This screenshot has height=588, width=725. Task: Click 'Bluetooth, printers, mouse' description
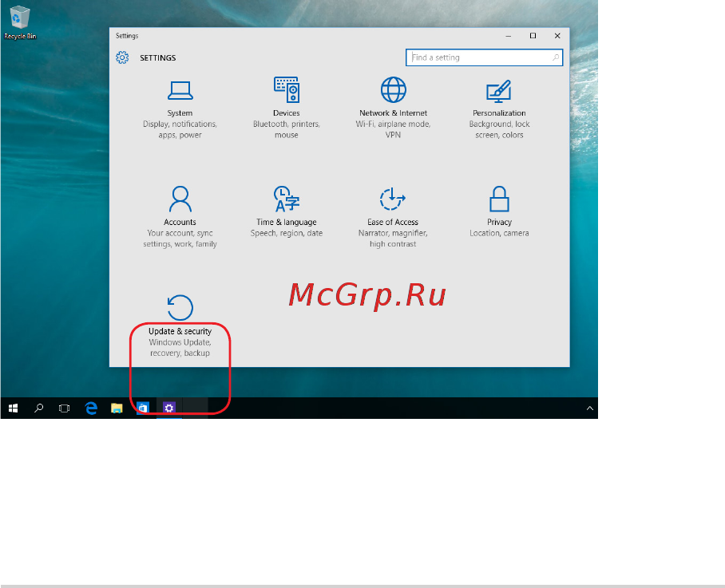[x=286, y=129]
